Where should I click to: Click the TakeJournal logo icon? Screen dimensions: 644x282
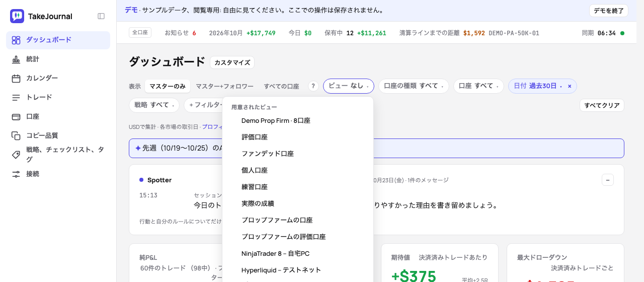click(x=17, y=16)
